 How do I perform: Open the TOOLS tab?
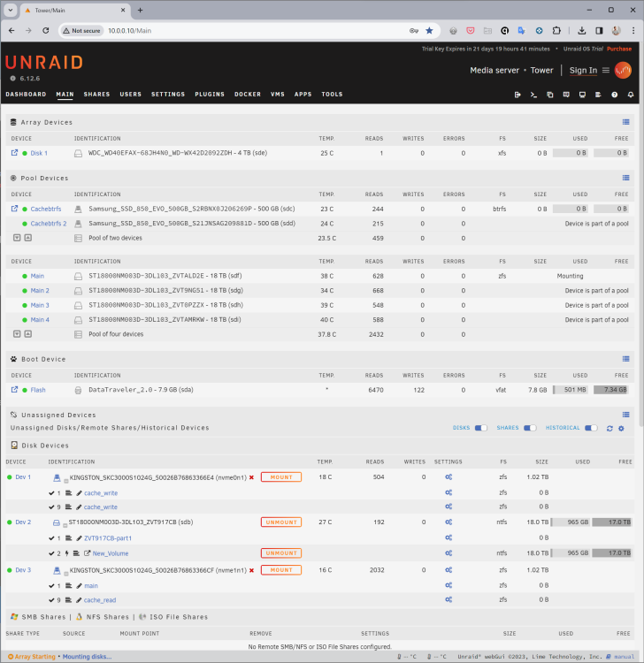(x=332, y=95)
